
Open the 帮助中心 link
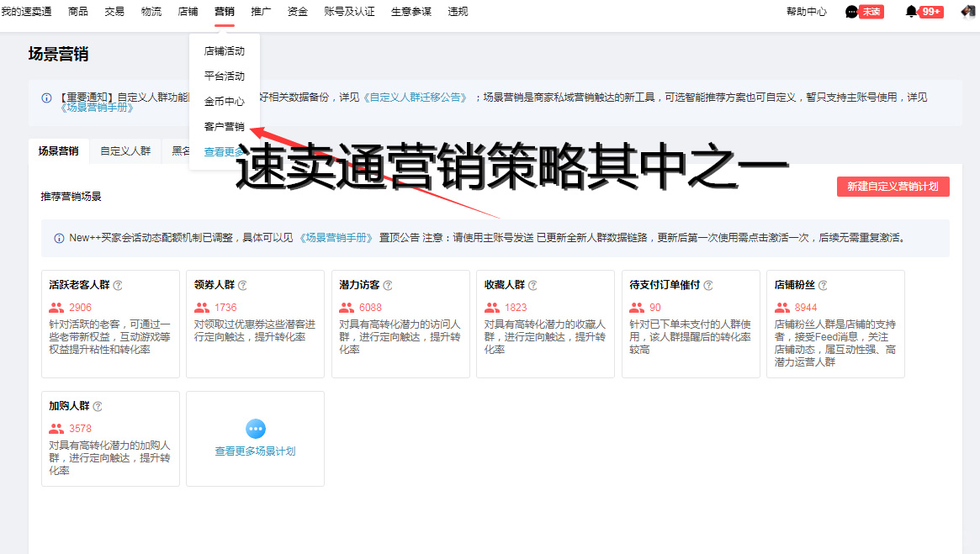[x=806, y=12]
